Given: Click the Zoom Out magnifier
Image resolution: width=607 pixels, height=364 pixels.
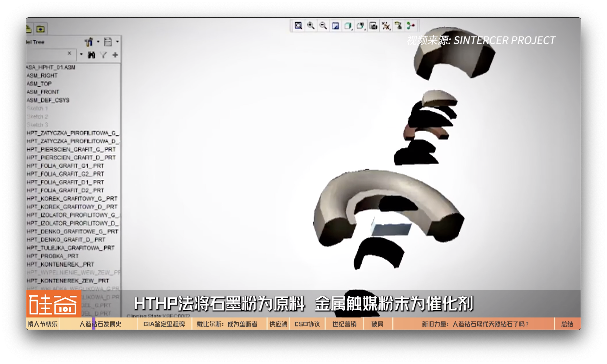Looking at the screenshot, I should (323, 26).
